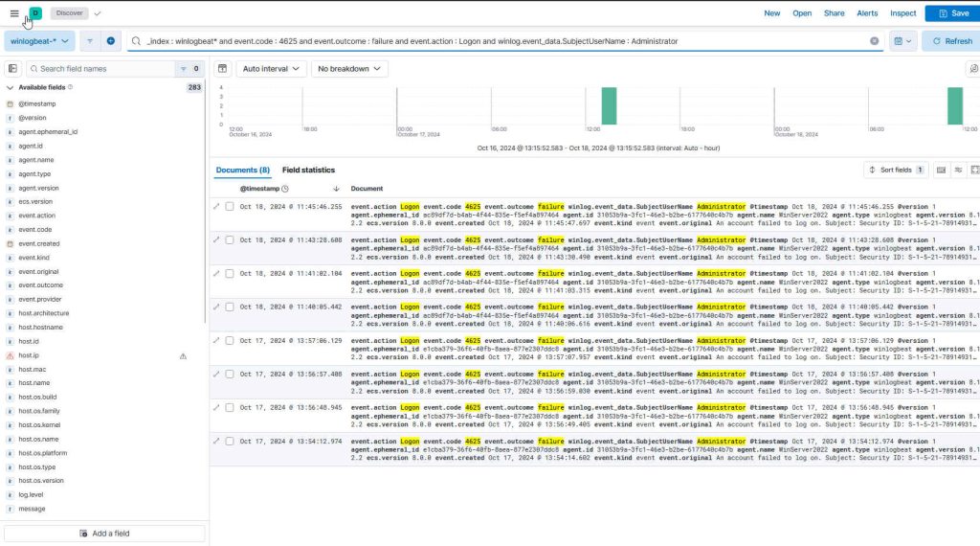Open the saved query filter menu icon
Viewport: 980px width, 546px height.
point(89,41)
